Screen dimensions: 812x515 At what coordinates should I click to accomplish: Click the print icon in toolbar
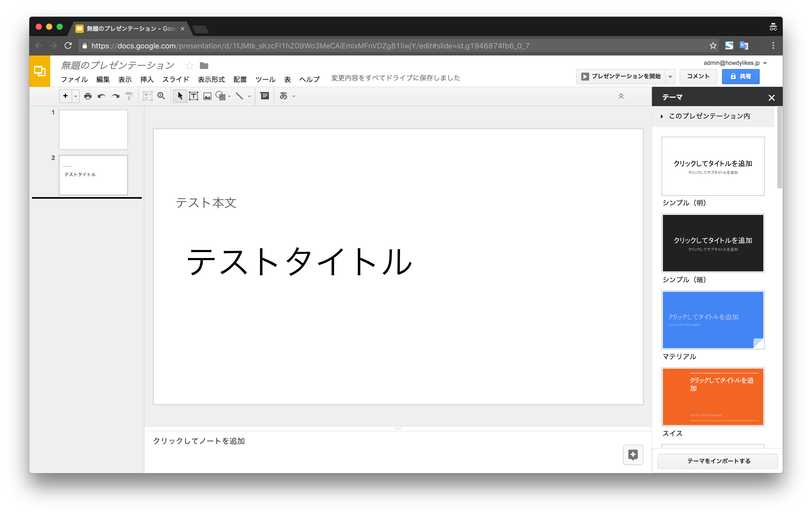(88, 96)
